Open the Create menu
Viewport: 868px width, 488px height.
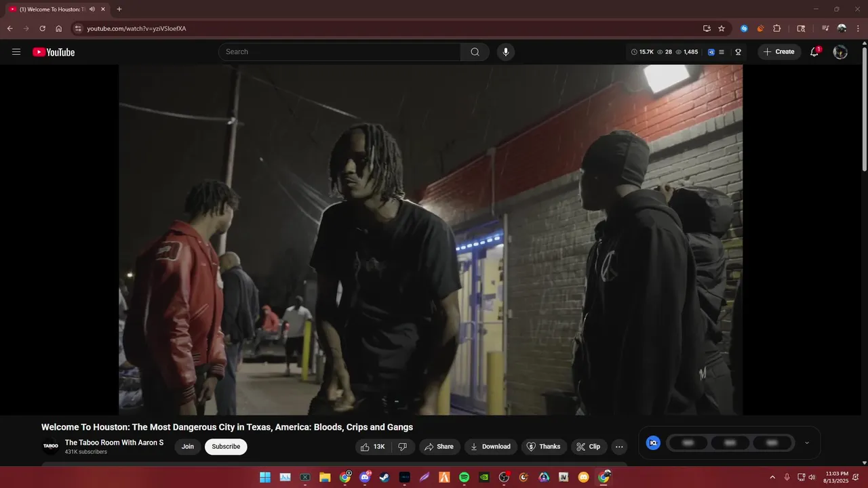point(779,52)
